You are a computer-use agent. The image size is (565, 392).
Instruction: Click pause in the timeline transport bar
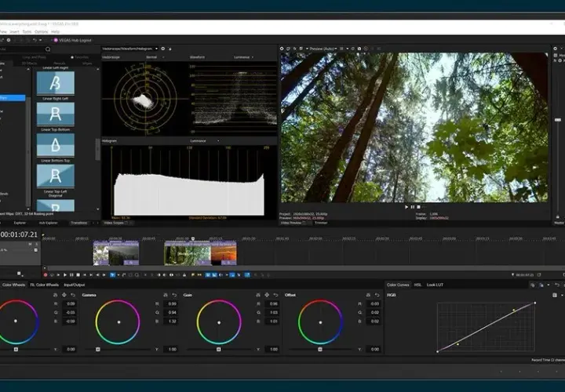pos(71,275)
